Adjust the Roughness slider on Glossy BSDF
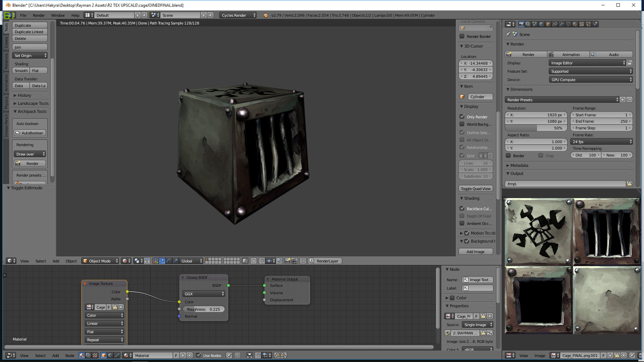644x362 pixels. coord(204,309)
